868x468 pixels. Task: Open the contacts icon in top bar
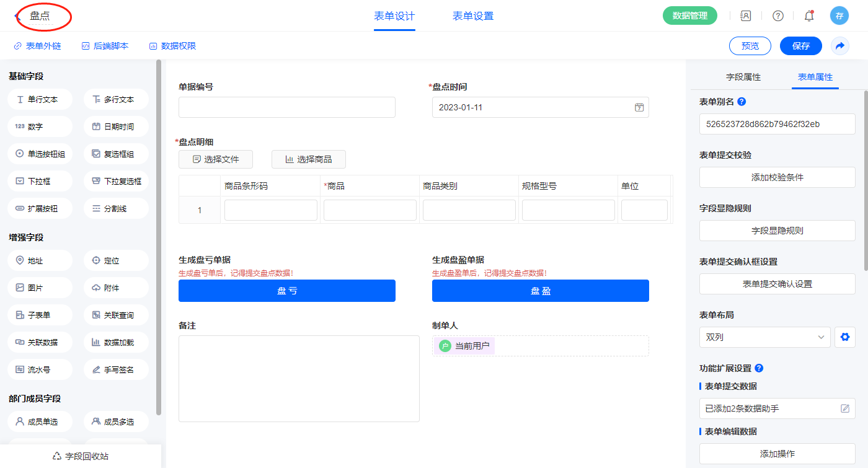tap(746, 16)
